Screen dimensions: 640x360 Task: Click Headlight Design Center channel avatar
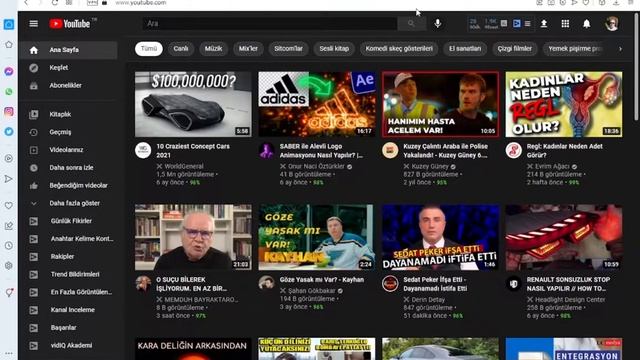513,283
